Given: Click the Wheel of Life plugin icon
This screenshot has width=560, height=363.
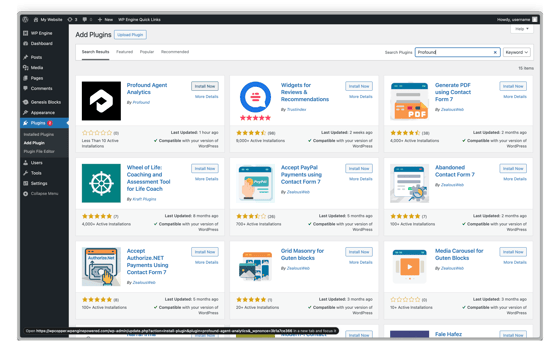Looking at the screenshot, I should click(101, 183).
